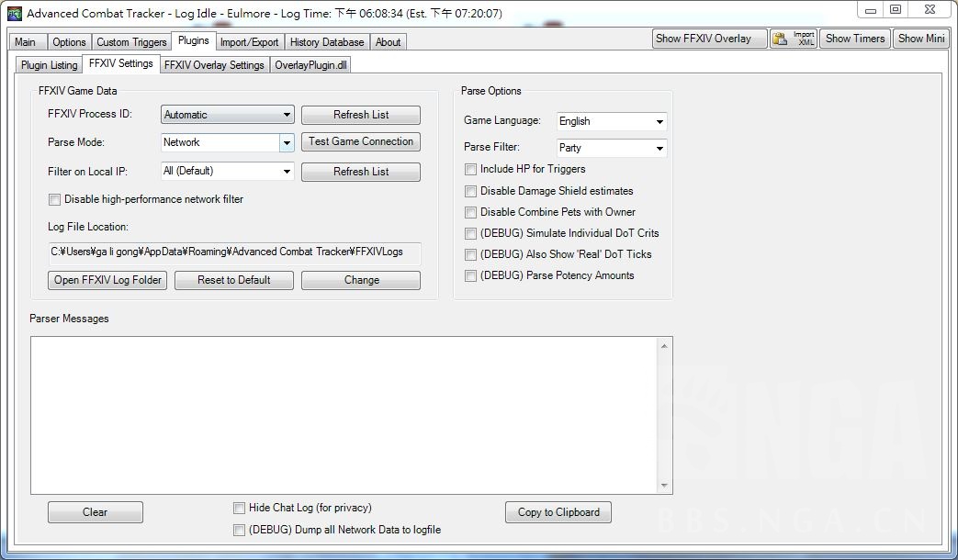The height and width of the screenshot is (560, 958).
Task: Click Refresh List next to Local IP filter
Action: [x=361, y=172]
